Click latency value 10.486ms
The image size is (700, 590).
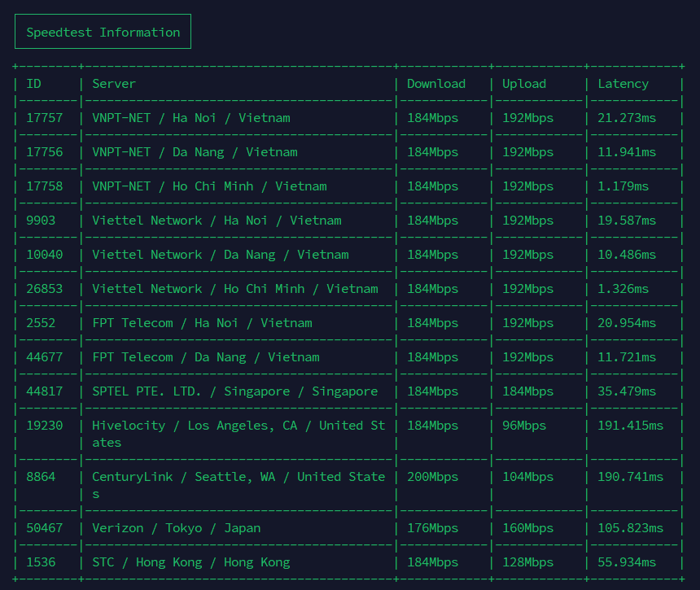click(x=627, y=255)
